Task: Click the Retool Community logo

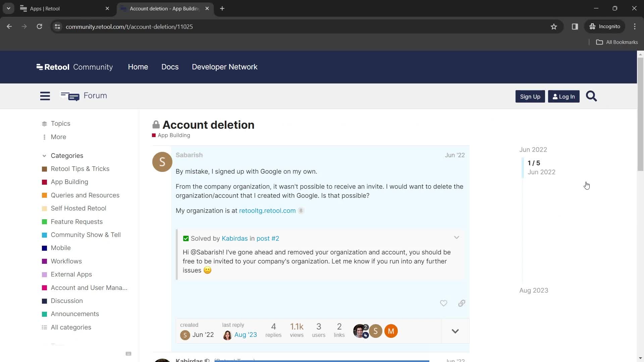Action: tap(74, 67)
